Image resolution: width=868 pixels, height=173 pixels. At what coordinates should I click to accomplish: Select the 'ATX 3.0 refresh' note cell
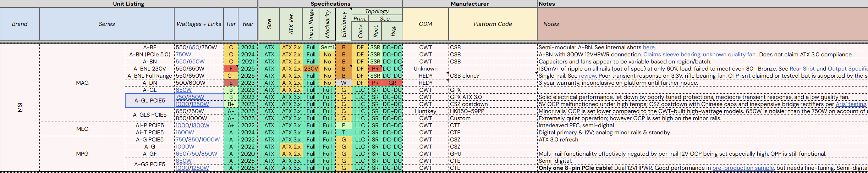click(703, 140)
